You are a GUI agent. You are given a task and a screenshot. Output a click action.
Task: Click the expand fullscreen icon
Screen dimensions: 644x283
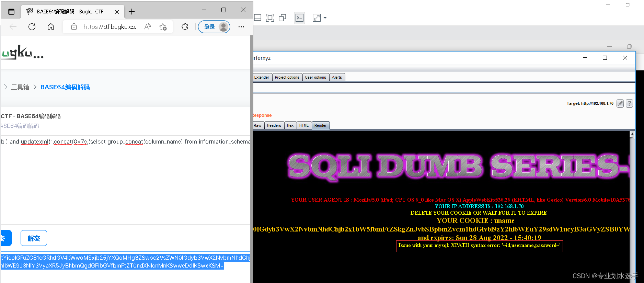click(317, 18)
